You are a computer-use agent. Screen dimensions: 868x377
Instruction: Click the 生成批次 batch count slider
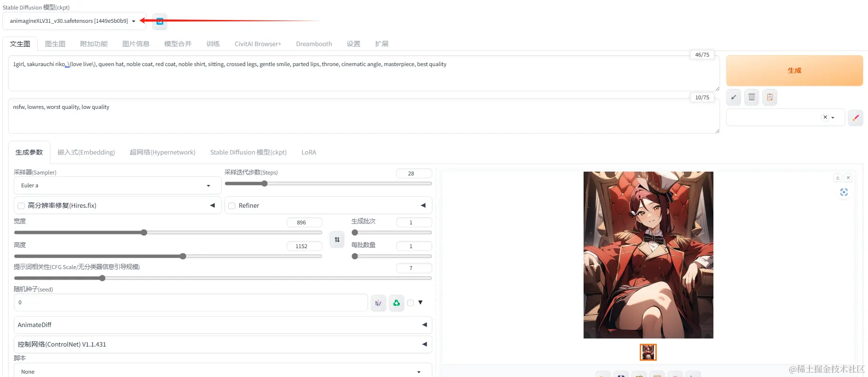click(391, 232)
